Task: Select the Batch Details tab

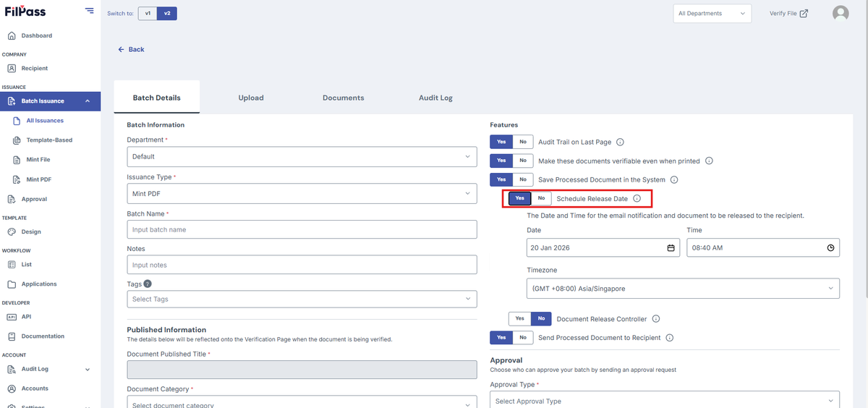Action: (157, 98)
